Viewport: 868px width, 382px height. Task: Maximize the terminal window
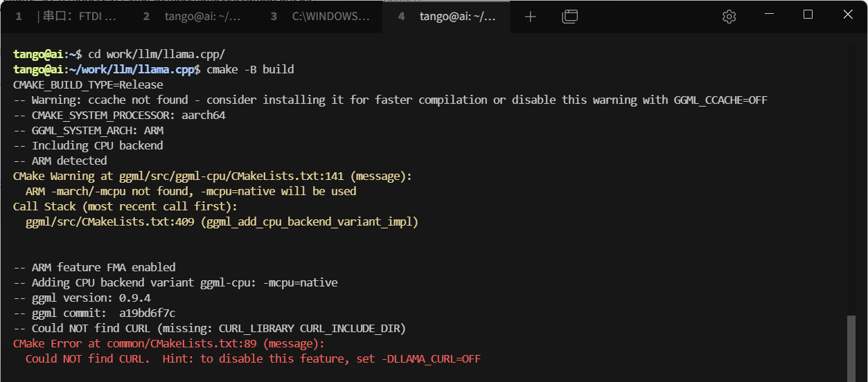pyautogui.click(x=808, y=15)
